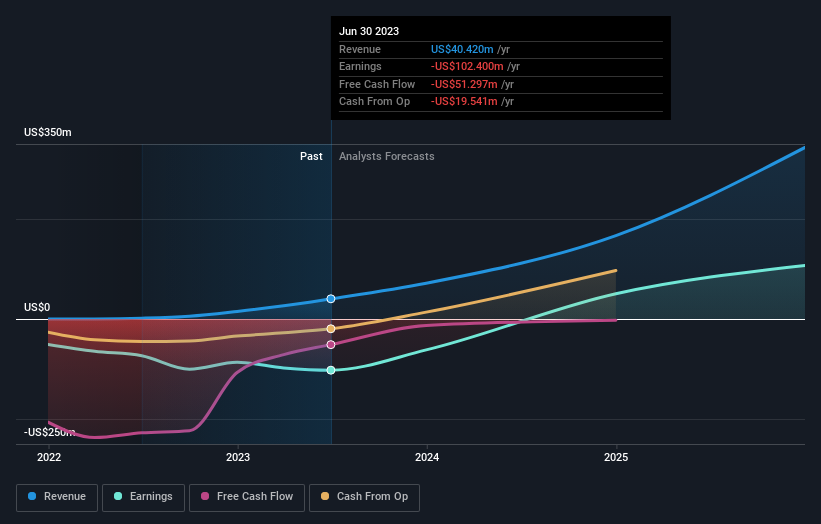Click the 2025 x-axis label
This screenshot has width=821, height=524.
tap(616, 457)
